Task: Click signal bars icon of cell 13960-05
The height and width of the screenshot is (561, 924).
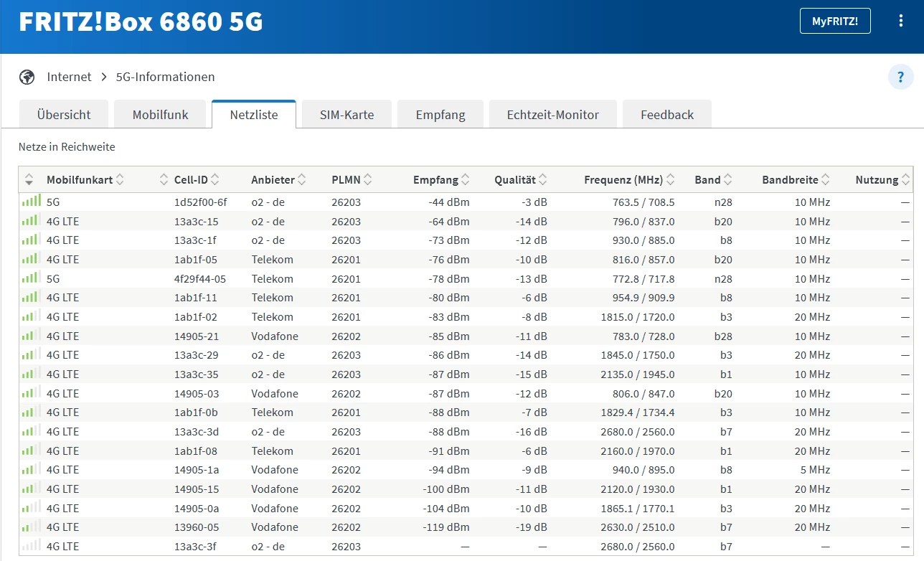Action: pos(31,527)
